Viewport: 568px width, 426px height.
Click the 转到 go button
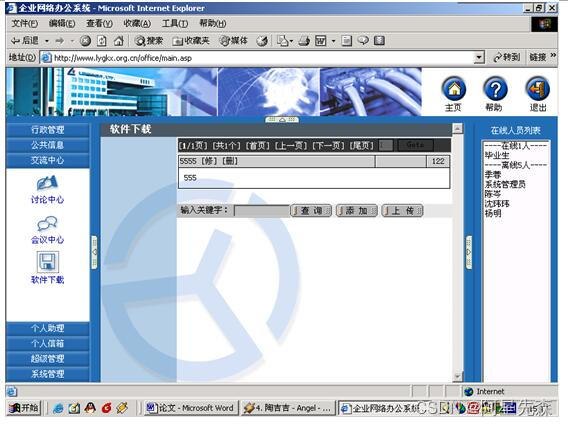pyautogui.click(x=507, y=57)
